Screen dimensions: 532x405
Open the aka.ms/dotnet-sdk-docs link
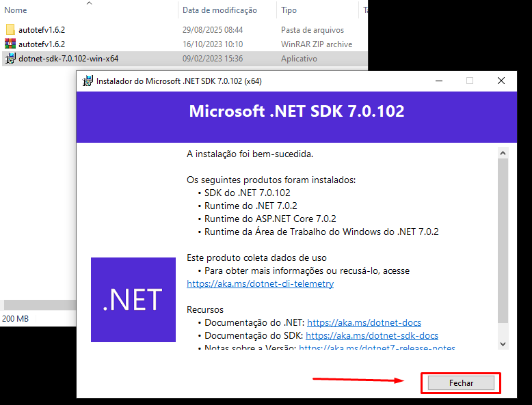(x=372, y=335)
